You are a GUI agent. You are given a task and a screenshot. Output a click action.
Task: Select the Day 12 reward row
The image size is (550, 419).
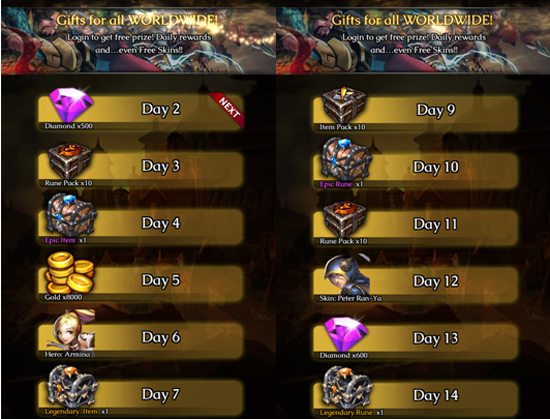[415, 285]
